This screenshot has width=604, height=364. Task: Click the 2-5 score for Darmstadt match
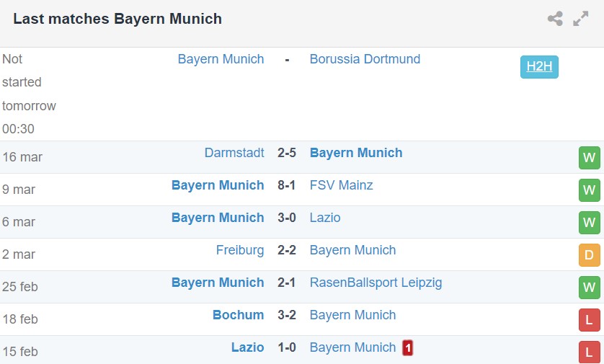coord(287,153)
